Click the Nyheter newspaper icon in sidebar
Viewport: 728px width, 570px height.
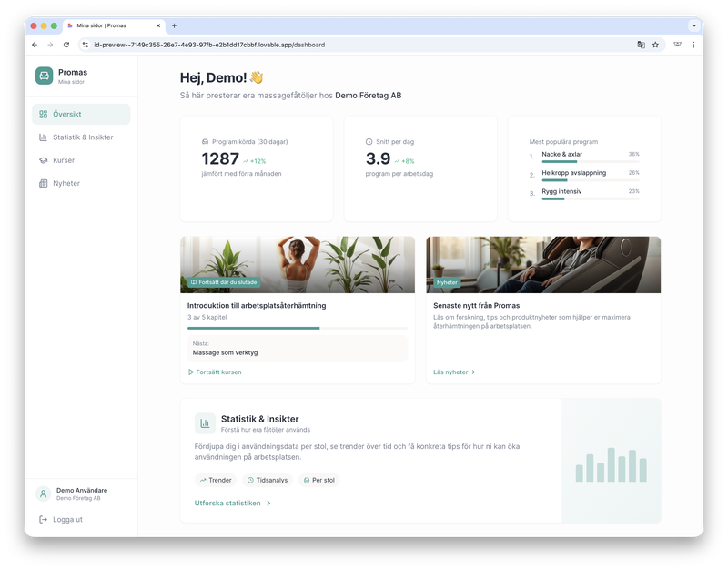tap(44, 184)
